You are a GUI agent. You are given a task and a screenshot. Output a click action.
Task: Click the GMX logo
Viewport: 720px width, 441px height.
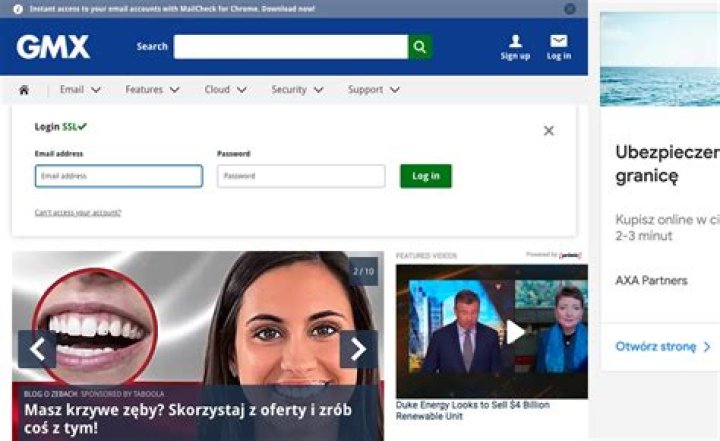(x=53, y=46)
